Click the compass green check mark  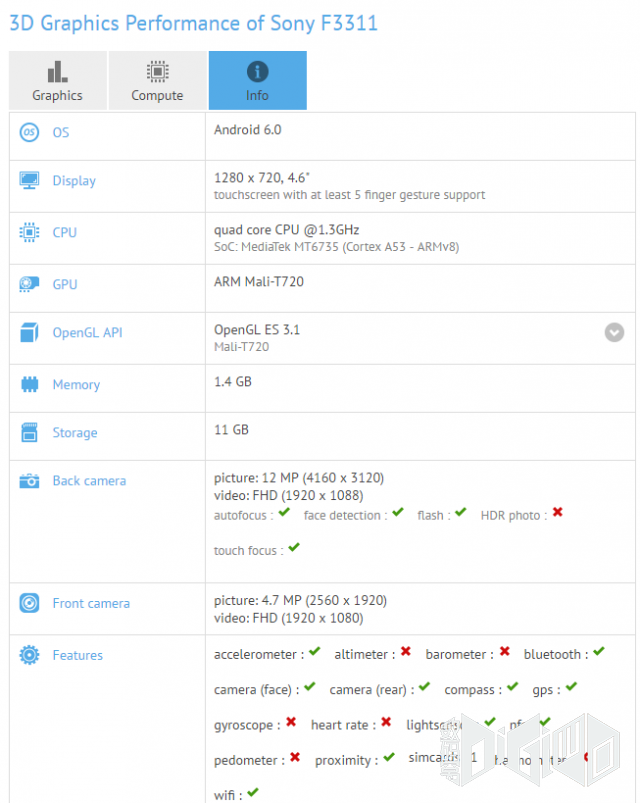513,686
